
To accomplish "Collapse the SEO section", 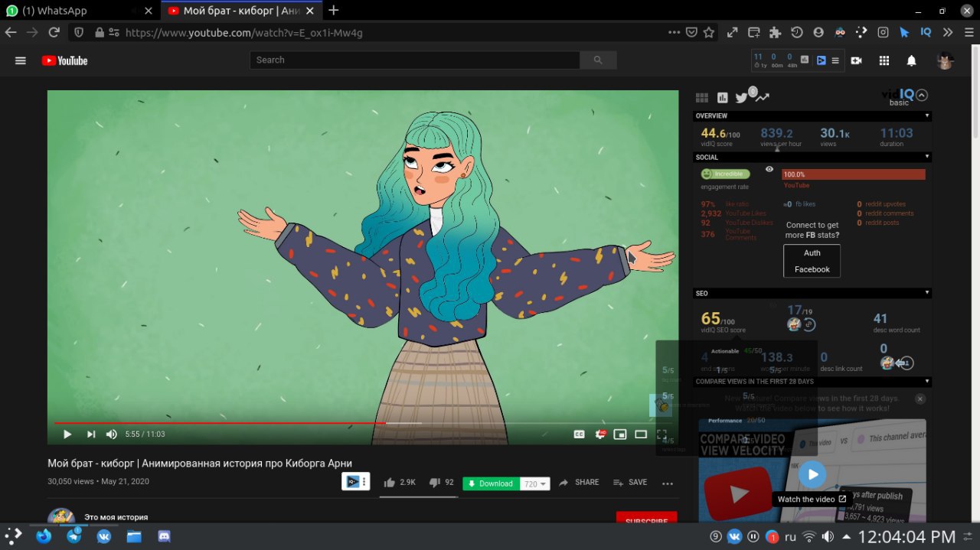I will [x=927, y=293].
